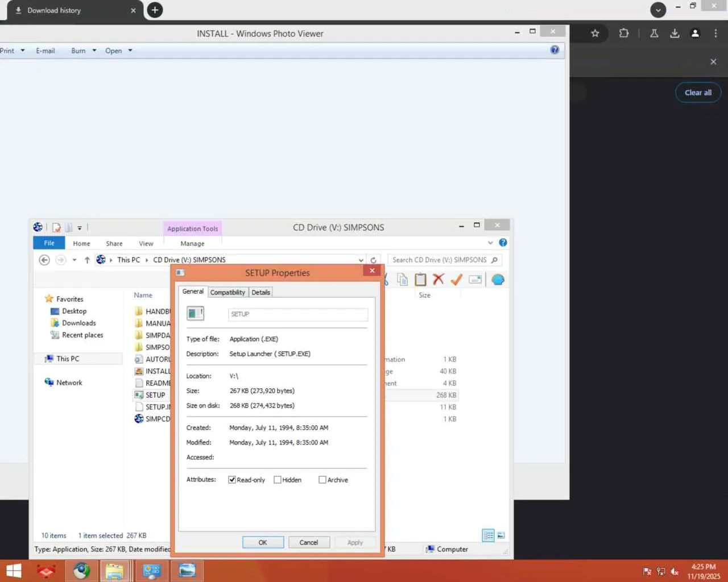Open the Quick Access Toolbar customize dropdown
The width and height of the screenshot is (728, 582).
click(x=80, y=228)
